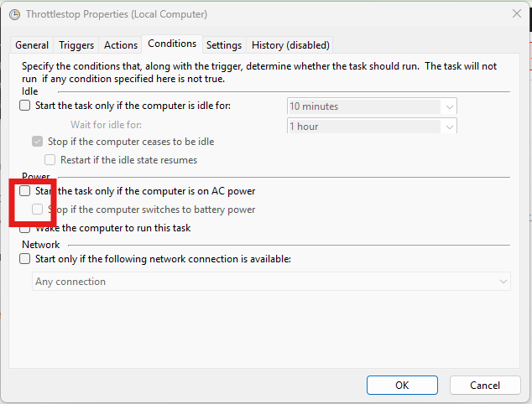Viewport: 532px width, 404px height.
Task: Enable start only on AC power checkbox
Action: [x=25, y=191]
